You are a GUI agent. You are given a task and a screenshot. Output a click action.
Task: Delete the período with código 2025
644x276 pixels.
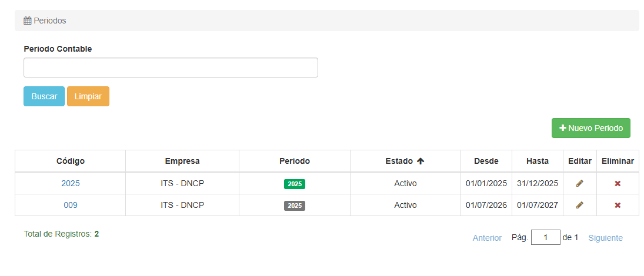[x=618, y=183]
